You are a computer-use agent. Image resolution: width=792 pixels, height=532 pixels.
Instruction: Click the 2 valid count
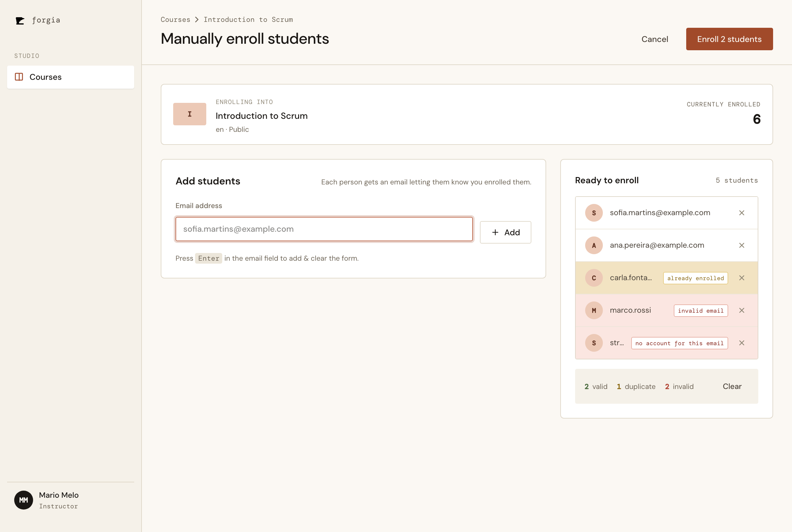[595, 387]
